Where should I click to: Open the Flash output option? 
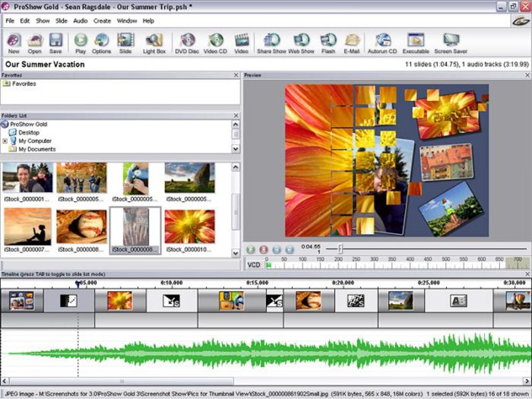(328, 43)
